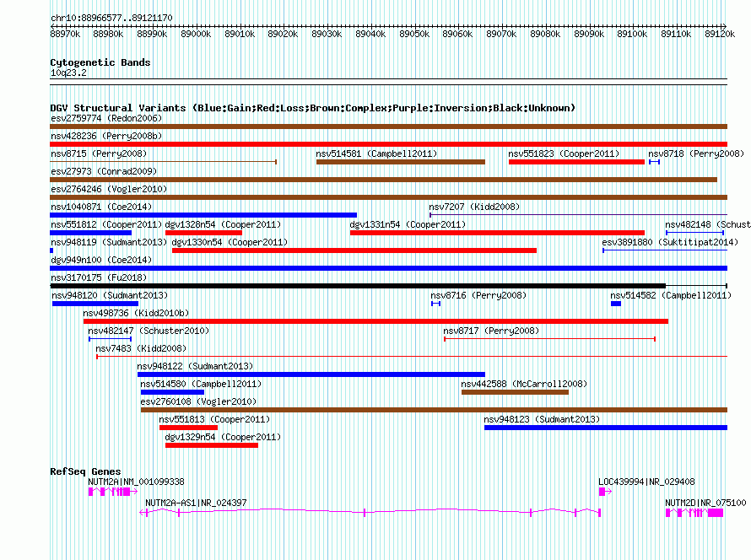Open the nsv514580 (Campbell2011) blue bar
This screenshot has width=751, height=560.
pos(172,392)
